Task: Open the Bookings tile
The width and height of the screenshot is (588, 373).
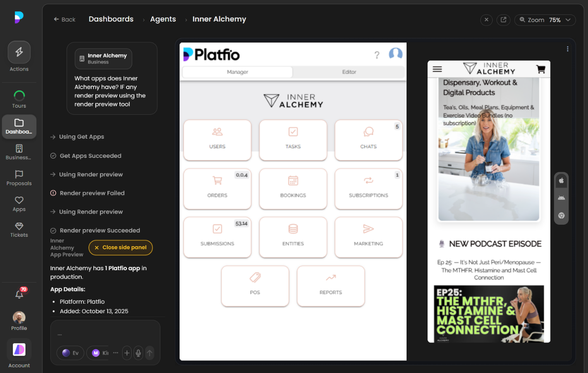Action: click(293, 189)
